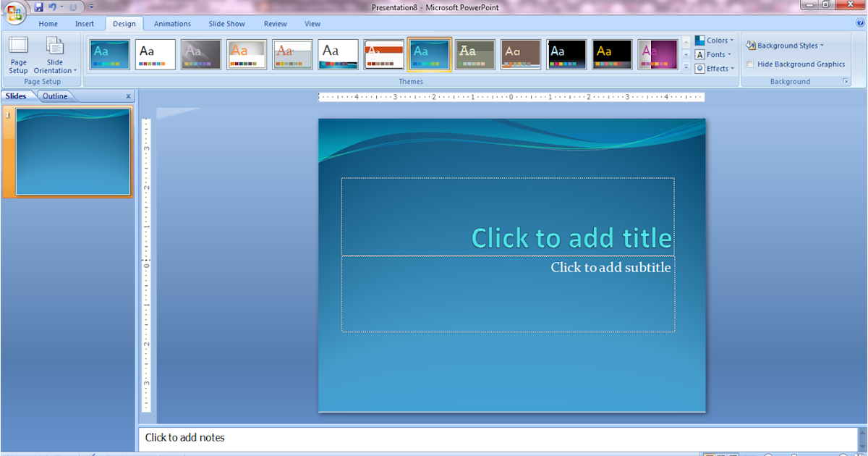Screen dimensions: 868x456
Task: Open the Review tab
Action: (276, 24)
